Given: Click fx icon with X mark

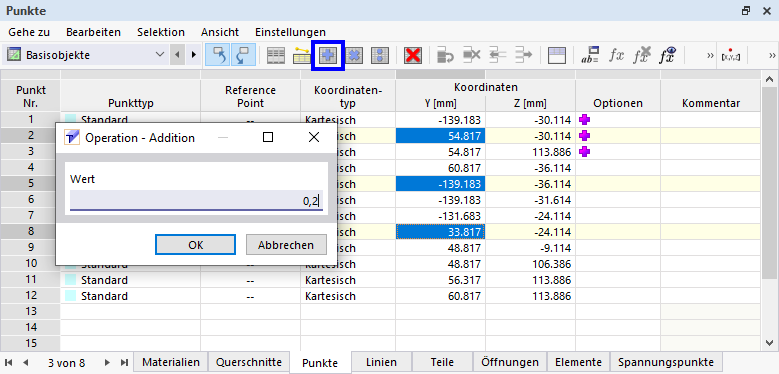Looking at the screenshot, I should click(x=642, y=55).
